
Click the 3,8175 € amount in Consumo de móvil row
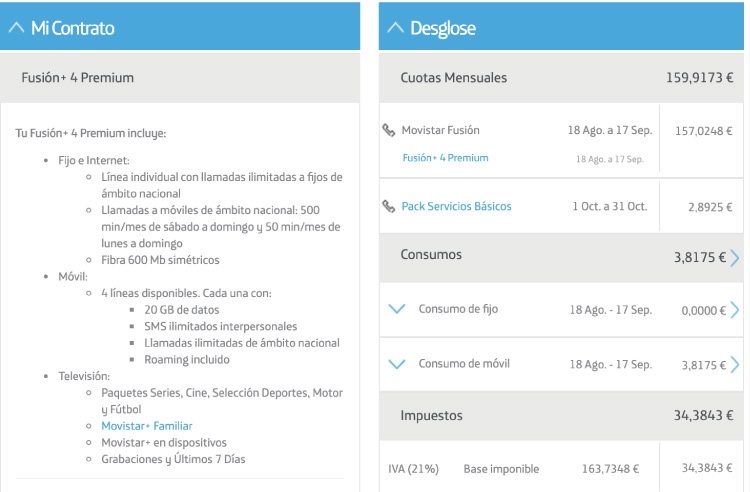(704, 365)
